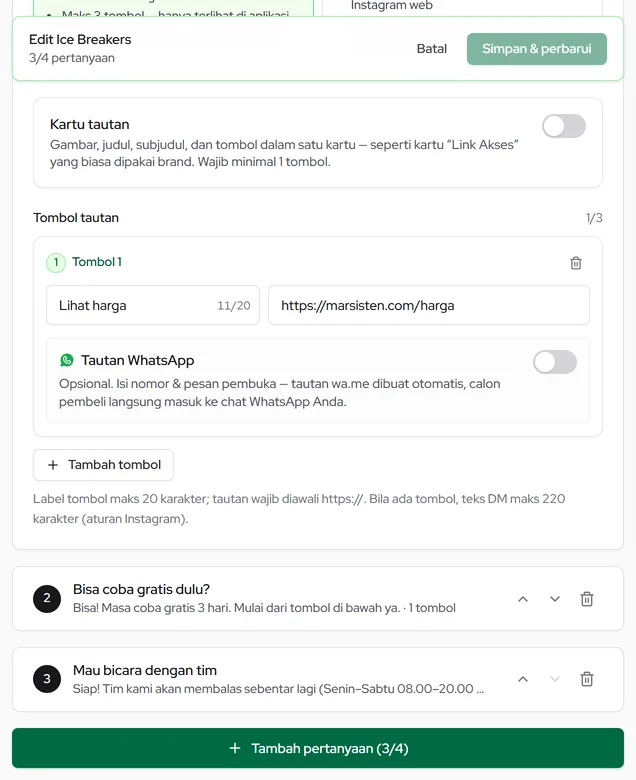Move 'Bisa coba gratis dulu?' up
The image size is (636, 780).
click(x=523, y=598)
